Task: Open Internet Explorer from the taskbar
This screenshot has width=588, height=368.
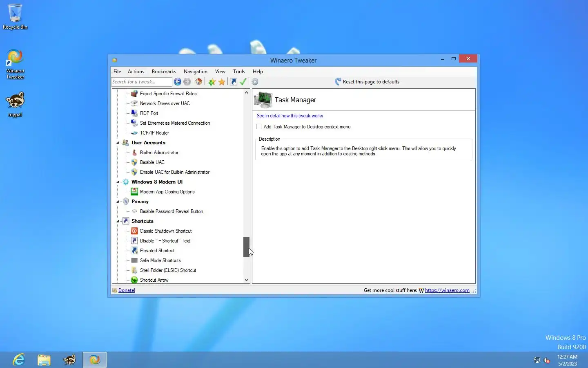Action: point(19,360)
